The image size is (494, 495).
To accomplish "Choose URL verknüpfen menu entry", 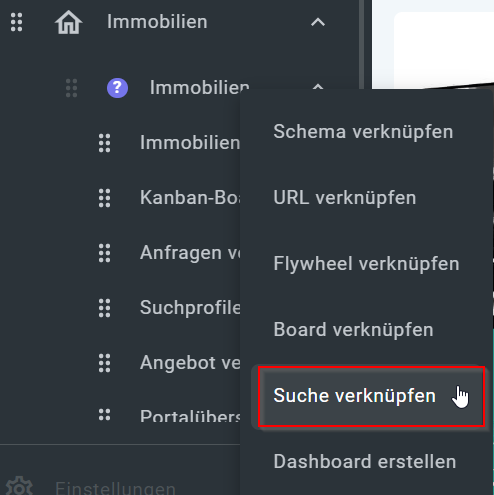I will pyautogui.click(x=345, y=198).
